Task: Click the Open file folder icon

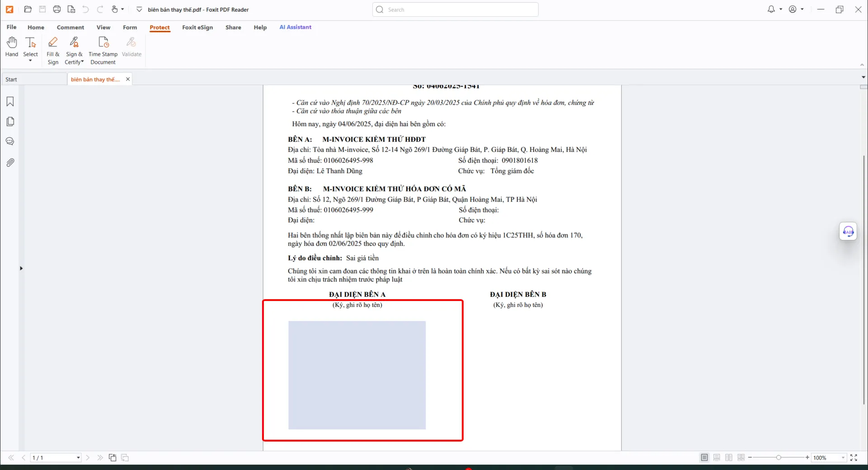Action: pyautogui.click(x=28, y=9)
